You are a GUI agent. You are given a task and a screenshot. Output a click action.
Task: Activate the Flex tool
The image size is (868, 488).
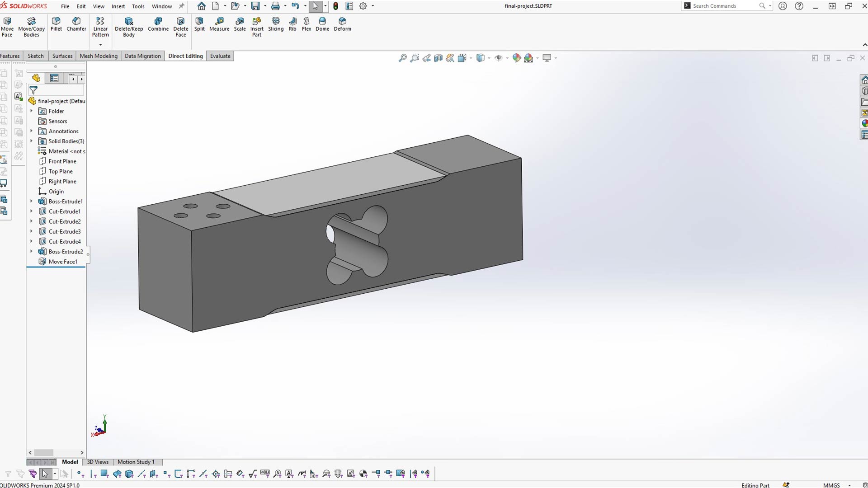pos(307,24)
